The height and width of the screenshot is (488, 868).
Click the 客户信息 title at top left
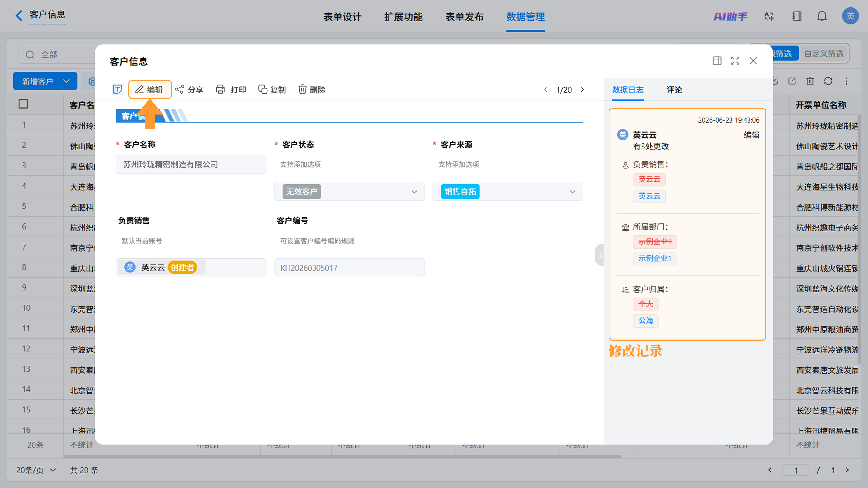(47, 14)
